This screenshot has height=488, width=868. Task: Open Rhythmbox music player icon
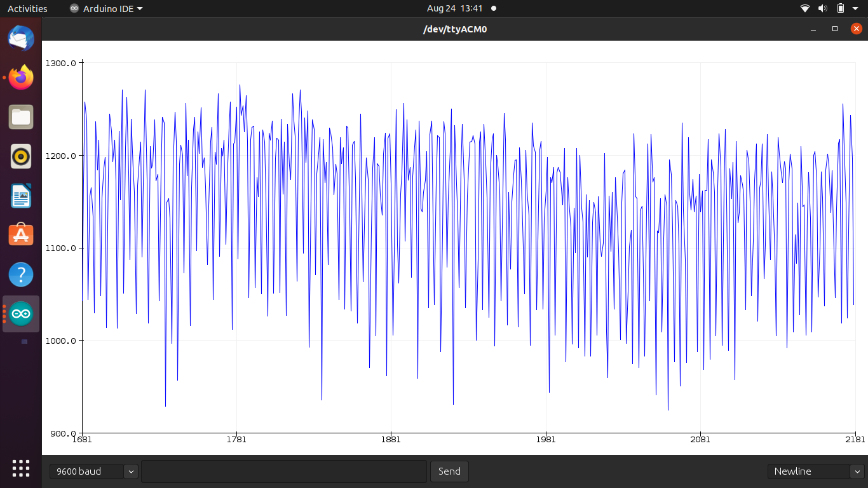click(x=21, y=156)
